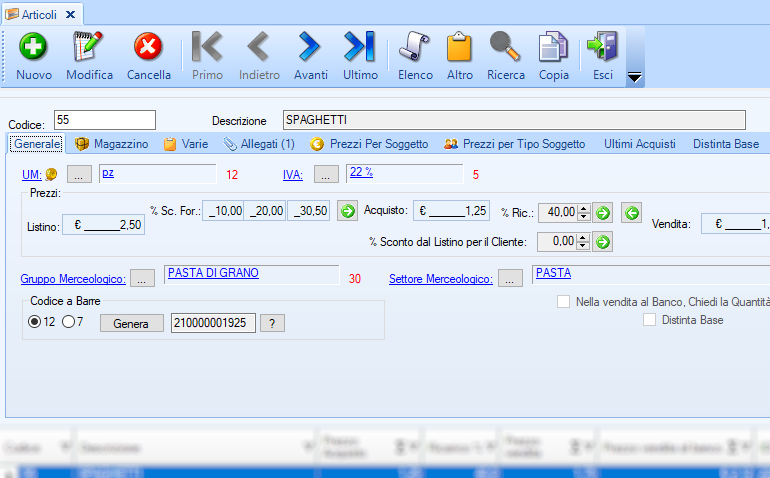Open the Prezzi Per Soggetto tab
Screen dimensions: 770x478
[369, 144]
